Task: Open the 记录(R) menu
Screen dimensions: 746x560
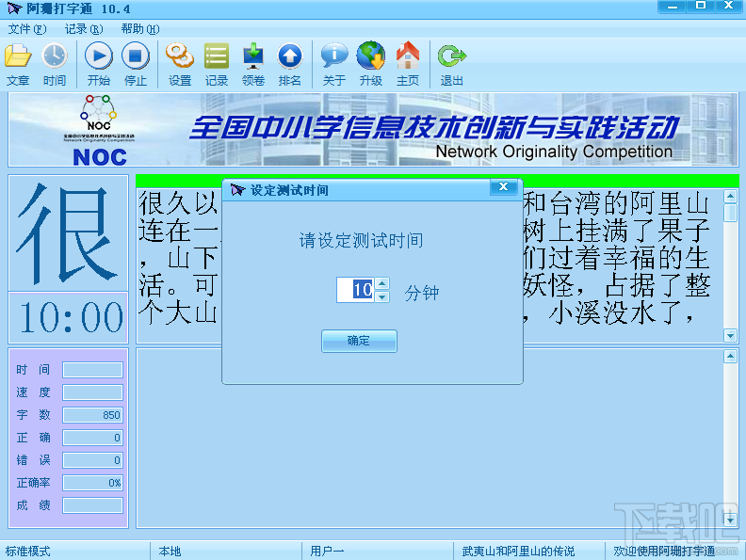Action: 84,29
